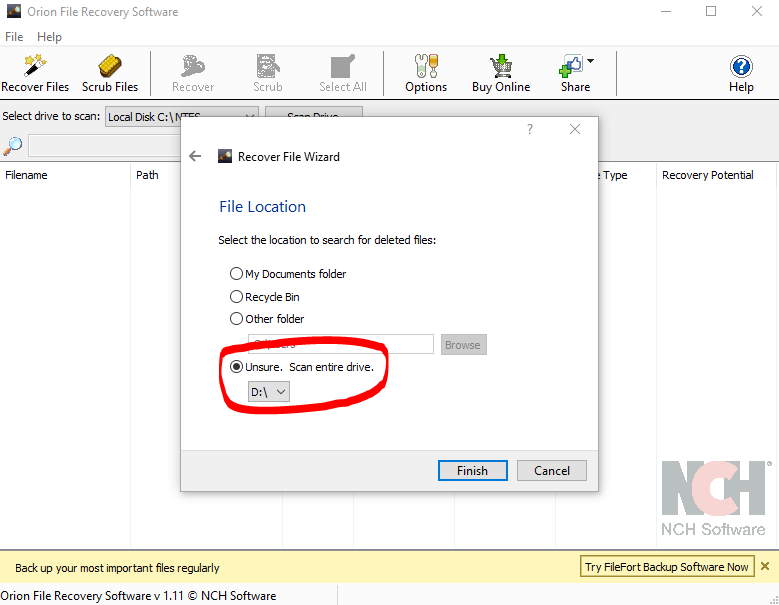Viewport: 779px width, 605px height.
Task: Click the Buy Online cart icon
Action: click(x=501, y=74)
